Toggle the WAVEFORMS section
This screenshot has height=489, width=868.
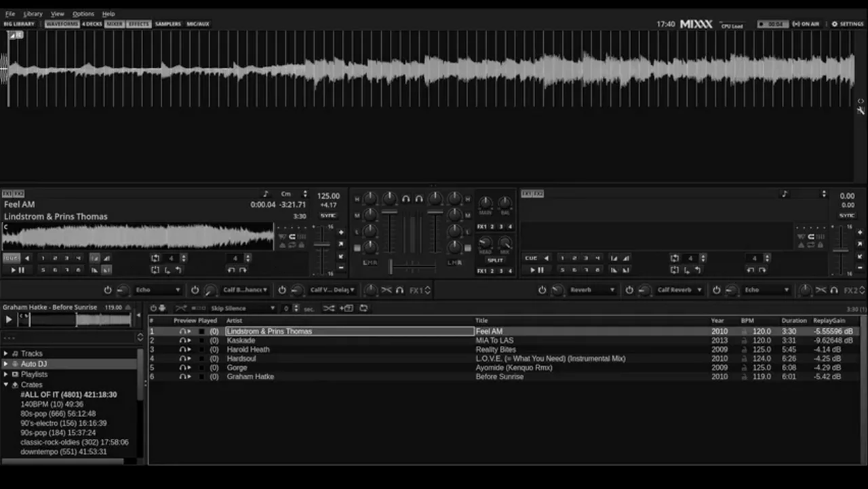[62, 24]
